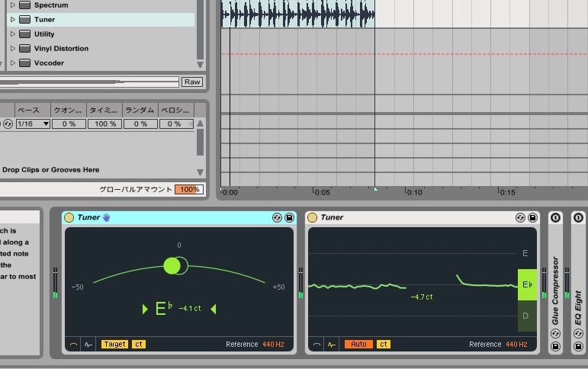
Task: Click the timing 100 % field
Action: coord(104,124)
